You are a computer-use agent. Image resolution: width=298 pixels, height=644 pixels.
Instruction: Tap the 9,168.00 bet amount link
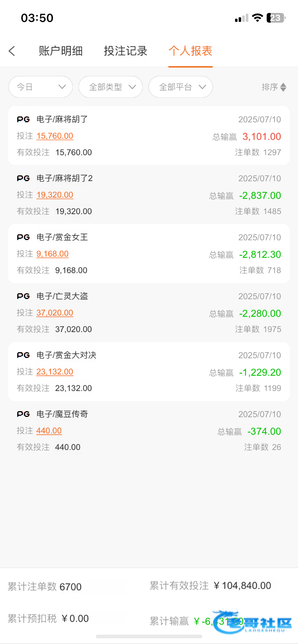pyautogui.click(x=53, y=254)
